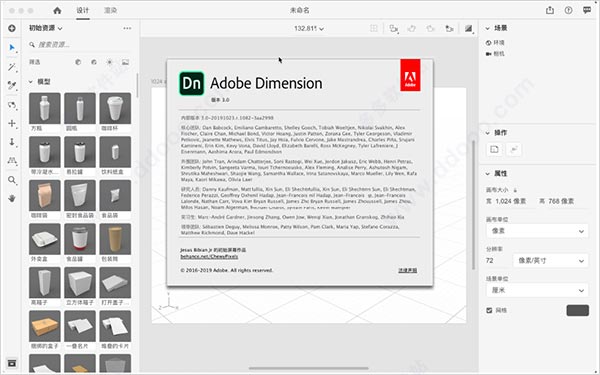The image size is (600, 375).
Task: Filter assets by lights icon
Action: [109, 62]
